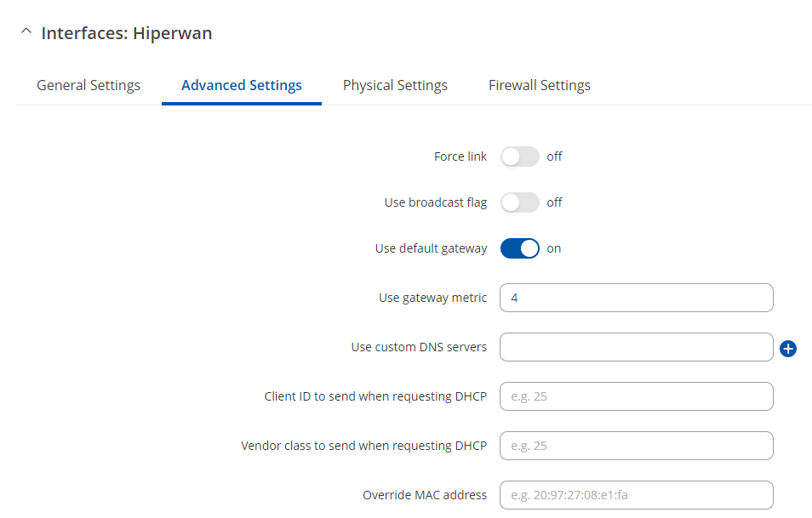Disable the Use default gateway toggle
The height and width of the screenshot is (518, 812).
pos(519,248)
